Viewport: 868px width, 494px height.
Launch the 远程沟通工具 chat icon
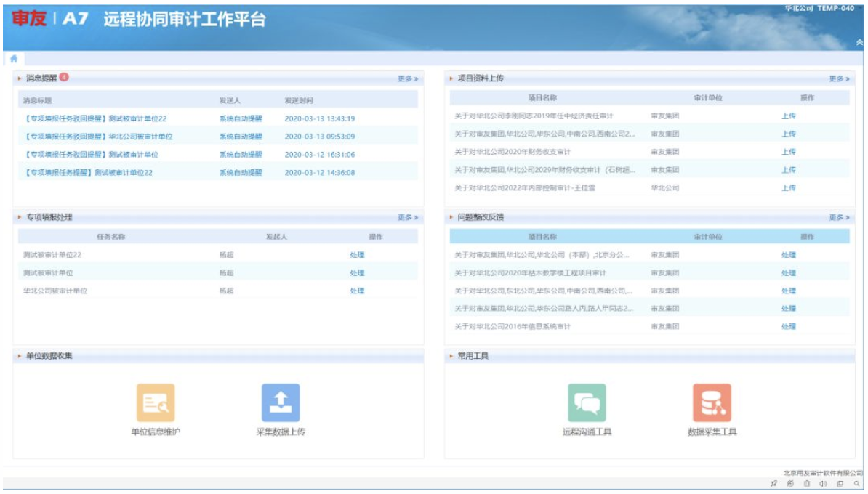coord(587,402)
